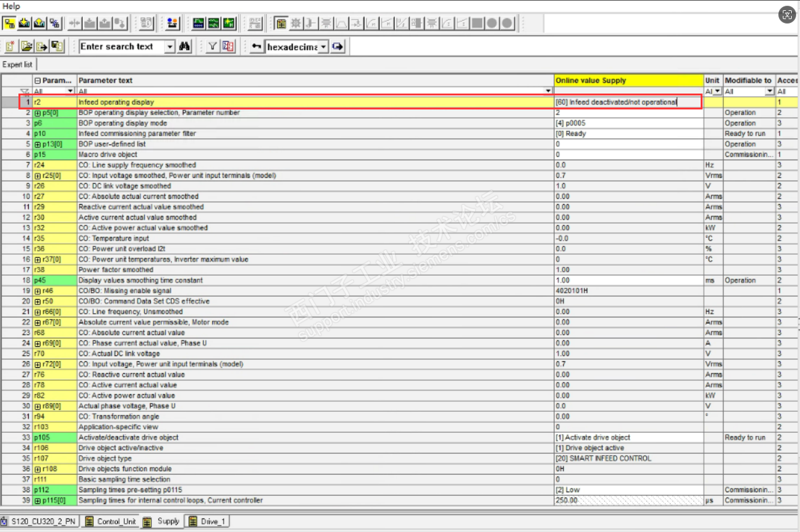Click the Parameter text column header
This screenshot has width=800, height=532.
[x=315, y=81]
